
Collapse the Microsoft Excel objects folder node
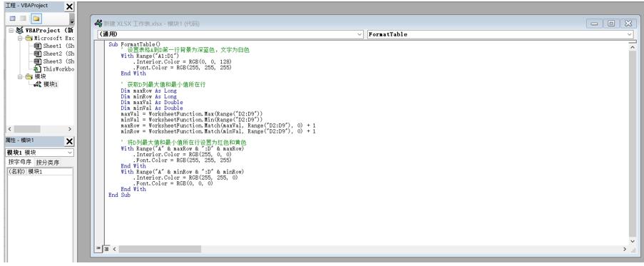tap(20, 39)
